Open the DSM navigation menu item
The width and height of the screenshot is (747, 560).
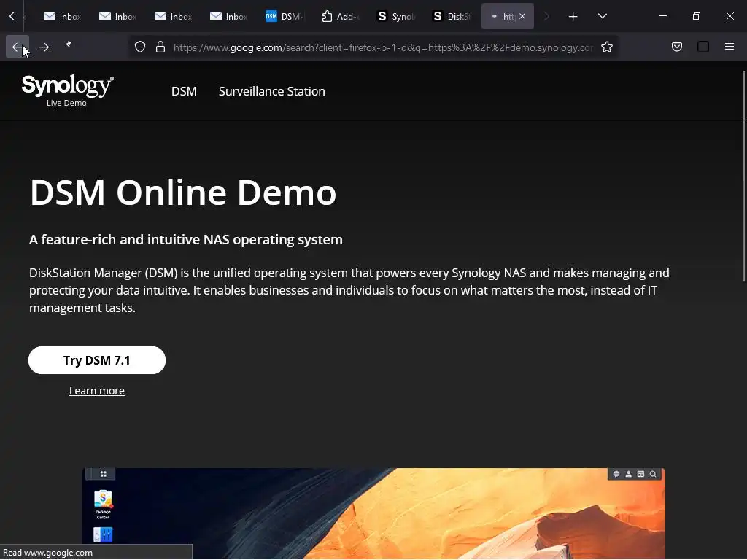point(184,91)
